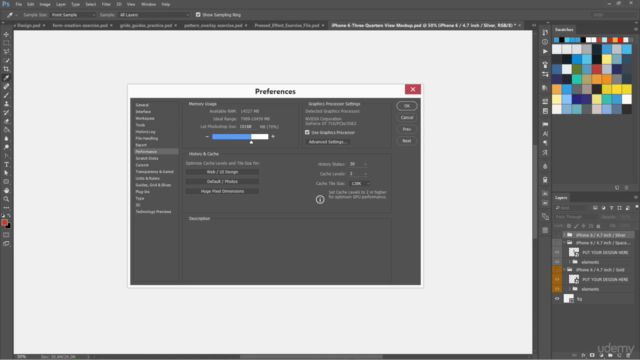Select the Clone Stamp tool
The image size is (640, 360).
pos(6,104)
